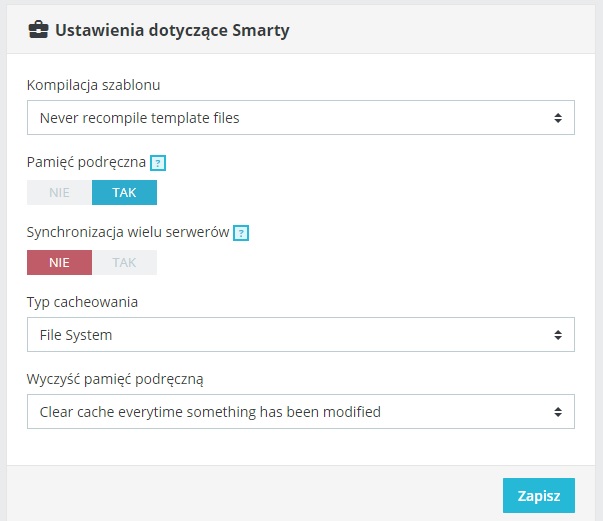Click the Typ cacheowania label

tap(82, 303)
